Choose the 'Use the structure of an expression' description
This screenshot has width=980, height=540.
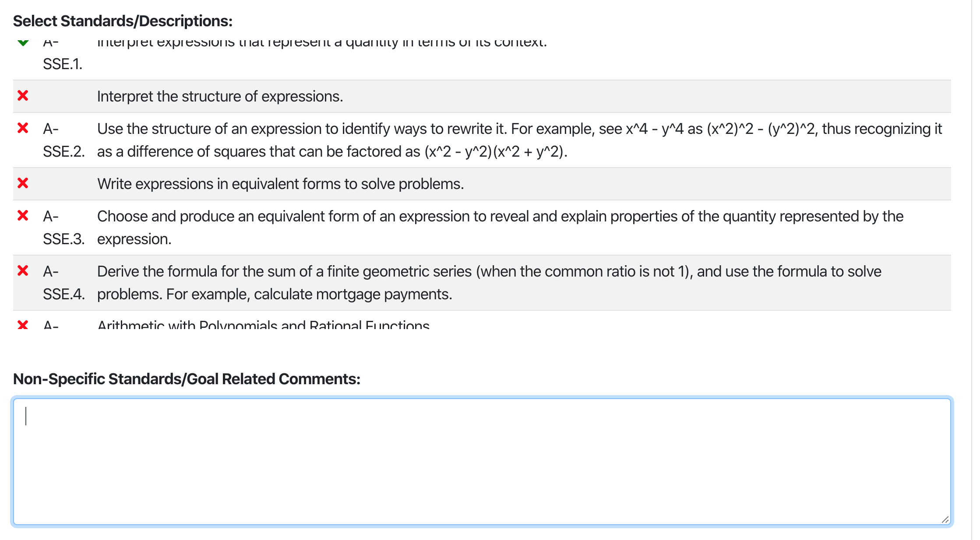click(519, 140)
